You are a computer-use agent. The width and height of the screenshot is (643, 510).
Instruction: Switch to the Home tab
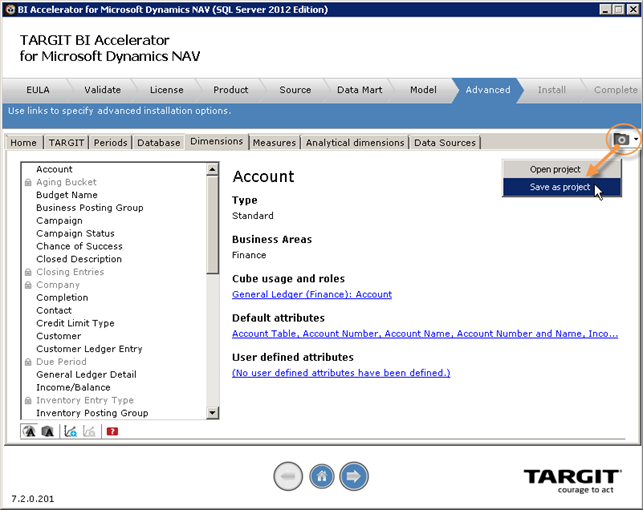click(x=23, y=142)
